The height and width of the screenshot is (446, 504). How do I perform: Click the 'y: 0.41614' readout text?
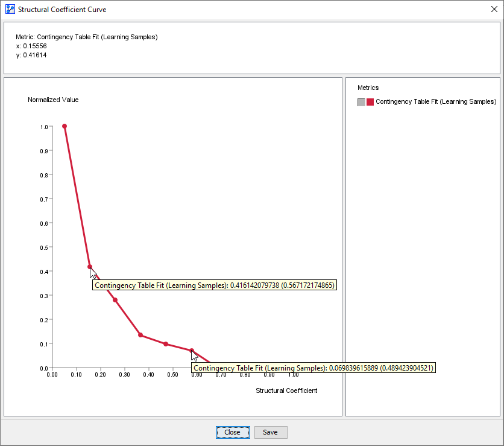pyautogui.click(x=31, y=55)
